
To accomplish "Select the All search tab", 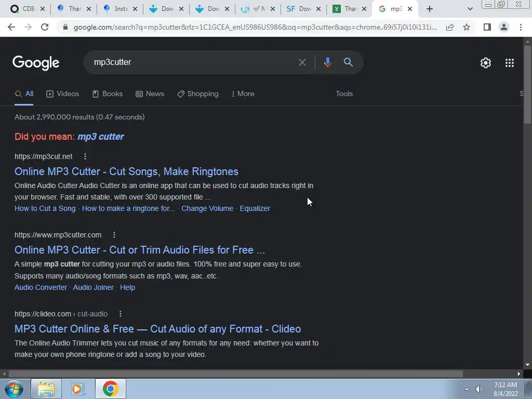I will (24, 94).
